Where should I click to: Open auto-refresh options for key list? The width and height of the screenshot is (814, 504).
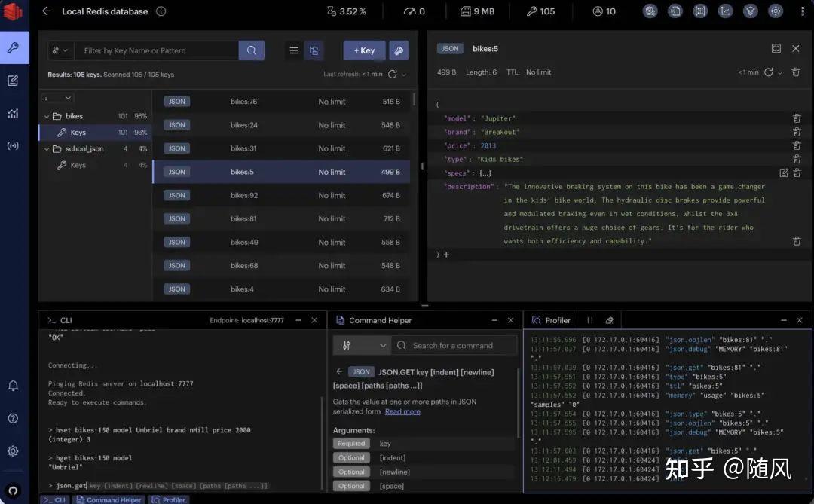[404, 75]
